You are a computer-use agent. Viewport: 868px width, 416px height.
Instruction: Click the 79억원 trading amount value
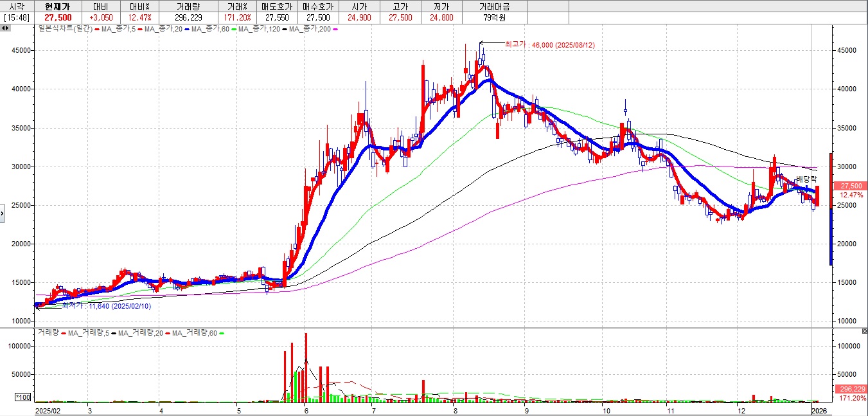click(494, 17)
